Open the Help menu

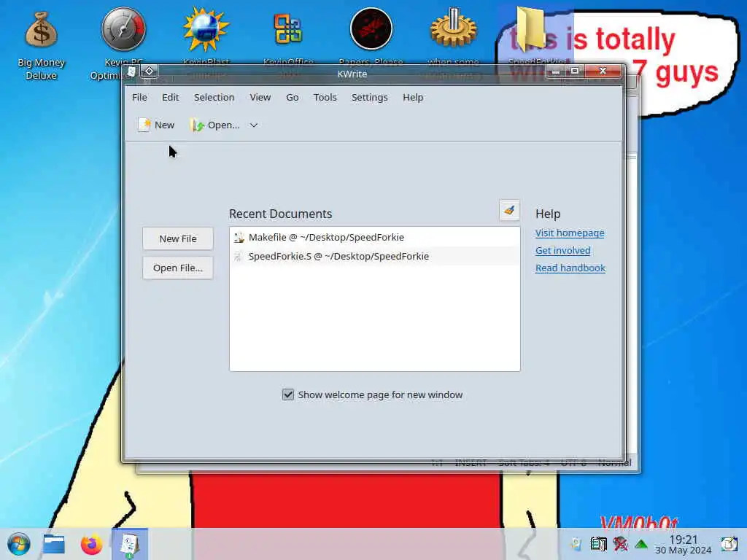(x=413, y=97)
